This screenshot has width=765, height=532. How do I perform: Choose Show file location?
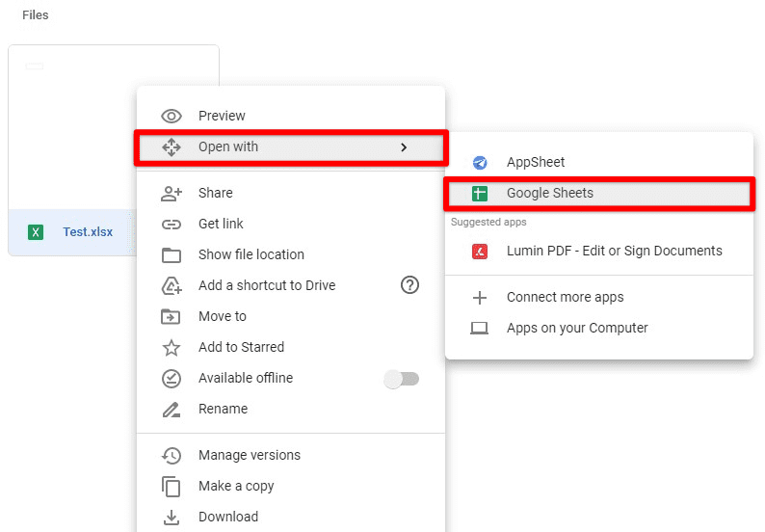[x=291, y=254]
